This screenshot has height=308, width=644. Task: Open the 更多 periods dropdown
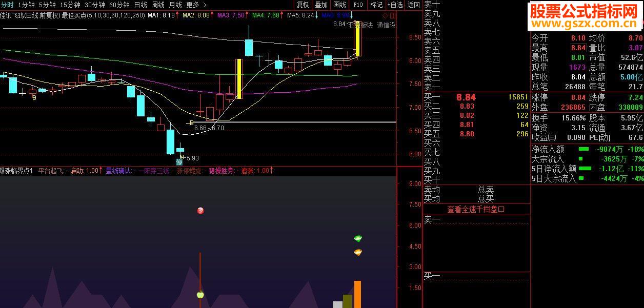(x=193, y=5)
